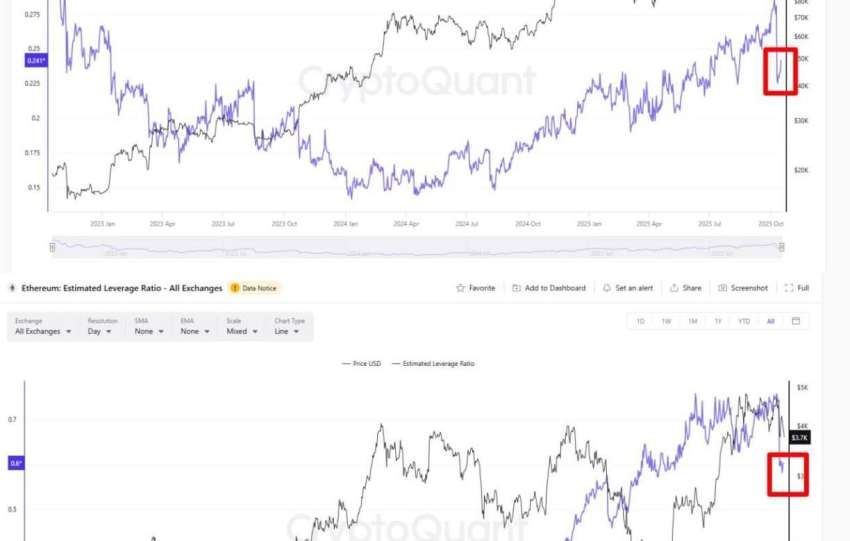The image size is (850, 541).
Task: Click the Favorite star icon
Action: pos(461,288)
